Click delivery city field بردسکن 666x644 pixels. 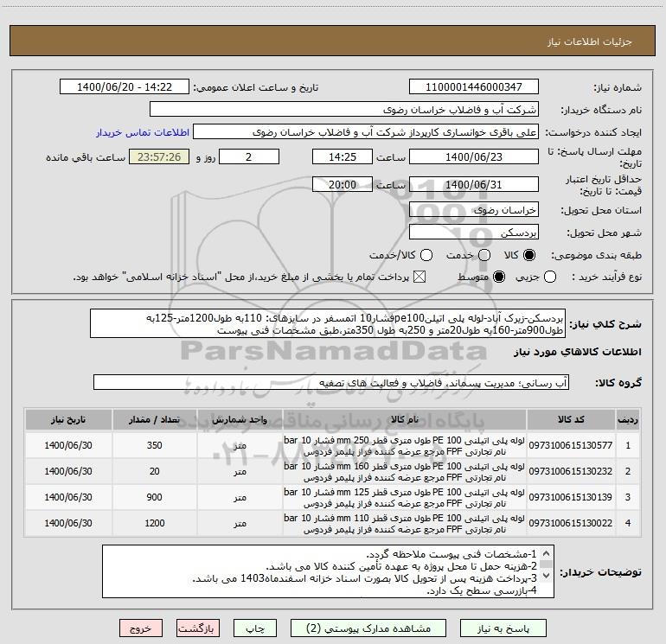(474, 233)
